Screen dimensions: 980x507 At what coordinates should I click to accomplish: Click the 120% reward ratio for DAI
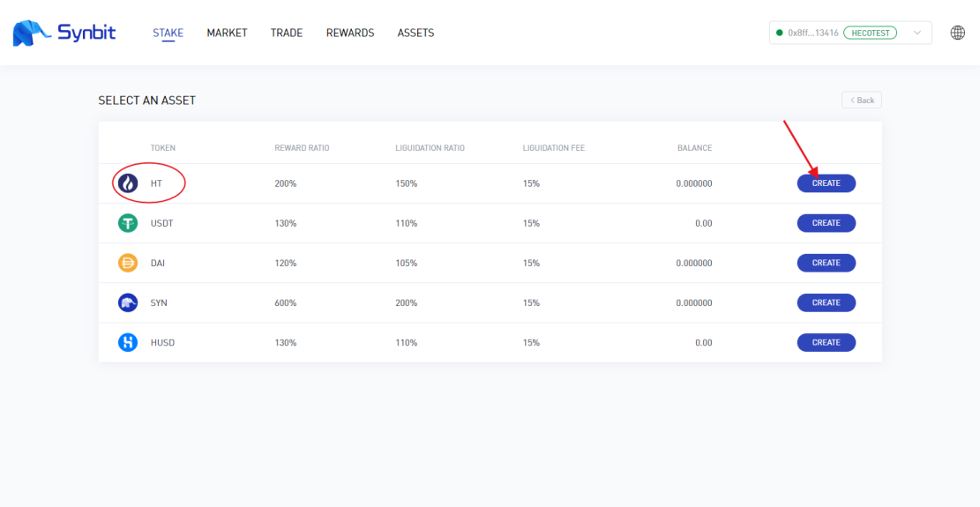pyautogui.click(x=286, y=263)
